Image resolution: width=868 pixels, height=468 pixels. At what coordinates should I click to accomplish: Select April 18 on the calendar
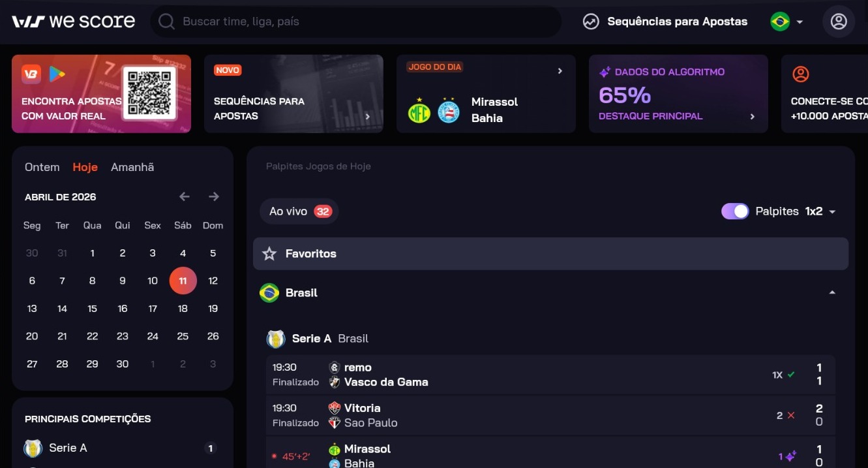[x=183, y=309]
